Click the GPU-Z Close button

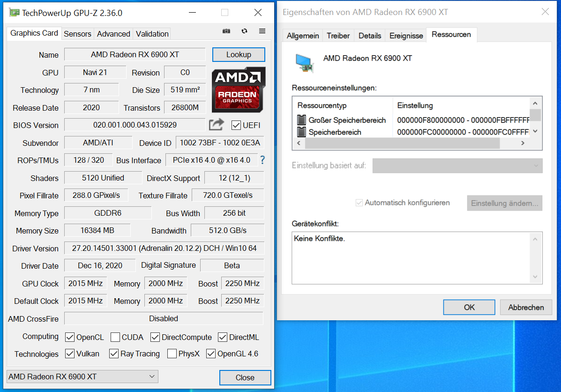[245, 377]
